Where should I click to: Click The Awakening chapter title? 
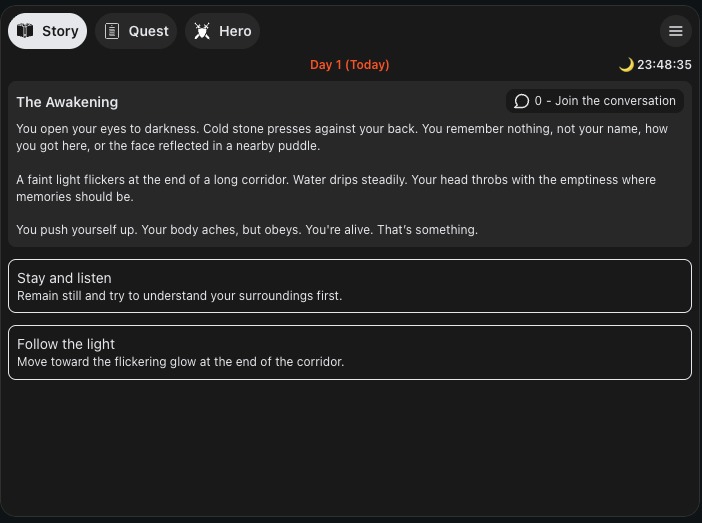coord(67,102)
